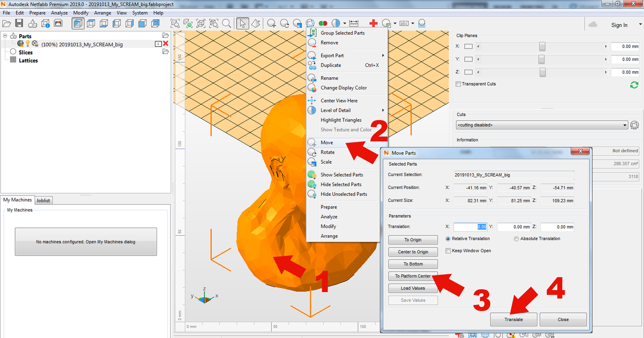Open the Sign In dropdown arrow
The height and width of the screenshot is (338, 644).
[640, 25]
